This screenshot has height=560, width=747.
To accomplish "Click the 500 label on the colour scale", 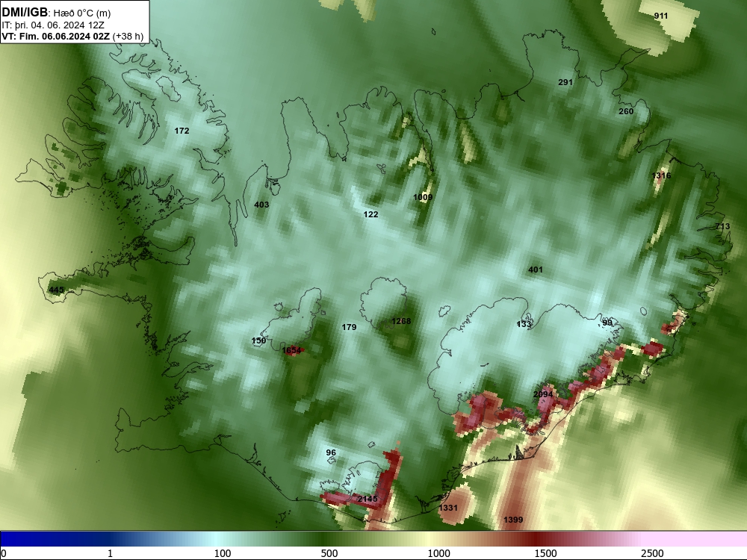I will (x=329, y=553).
